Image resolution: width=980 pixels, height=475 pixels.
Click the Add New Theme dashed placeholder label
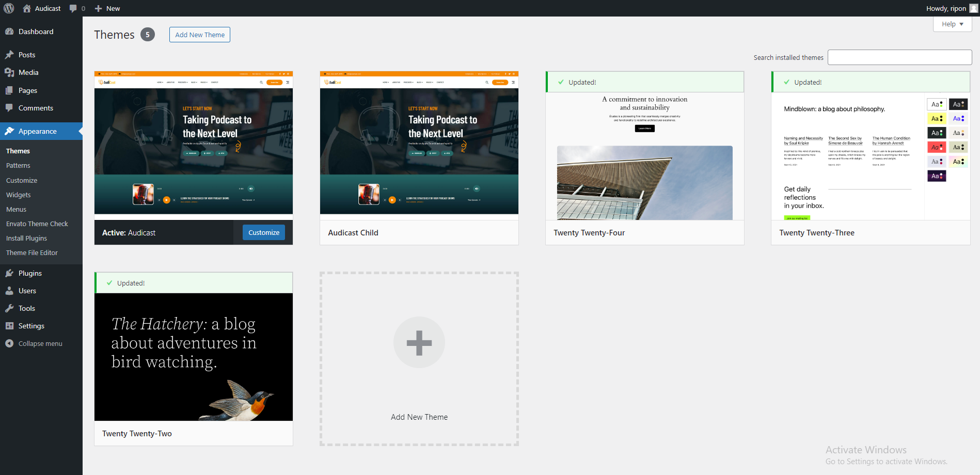[x=419, y=417]
